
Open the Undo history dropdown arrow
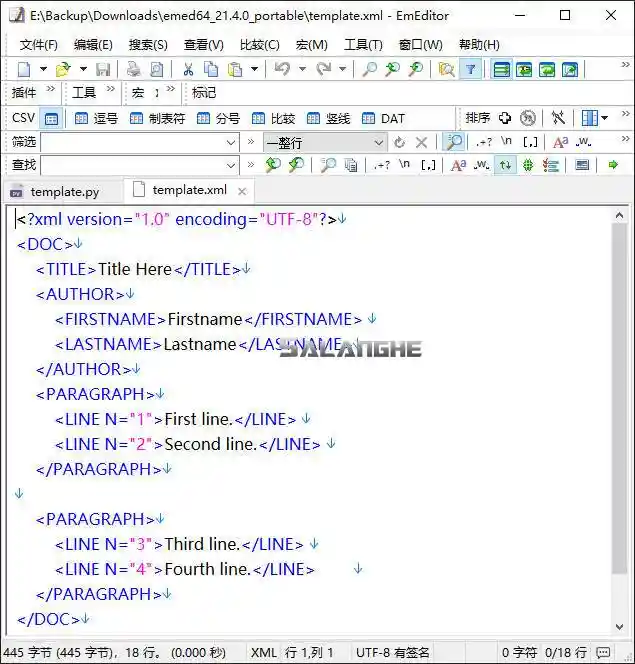302,69
